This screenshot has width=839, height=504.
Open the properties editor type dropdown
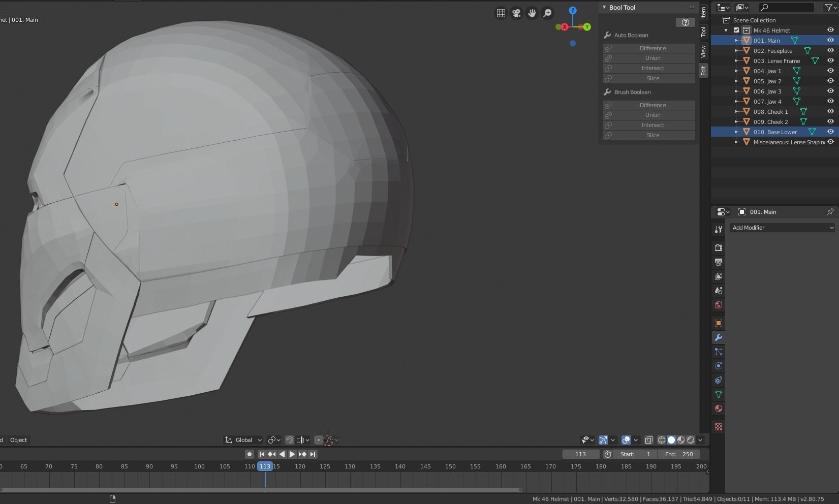tap(723, 212)
